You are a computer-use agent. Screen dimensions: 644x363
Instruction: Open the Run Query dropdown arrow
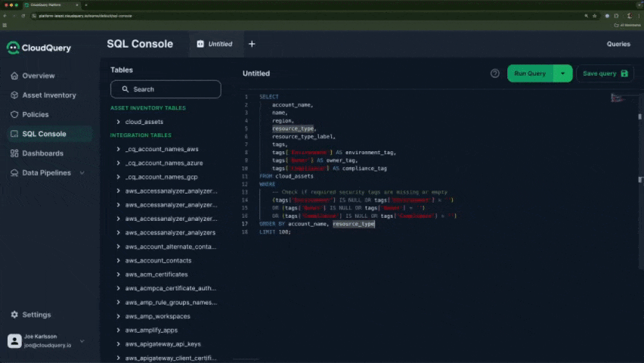pyautogui.click(x=562, y=73)
